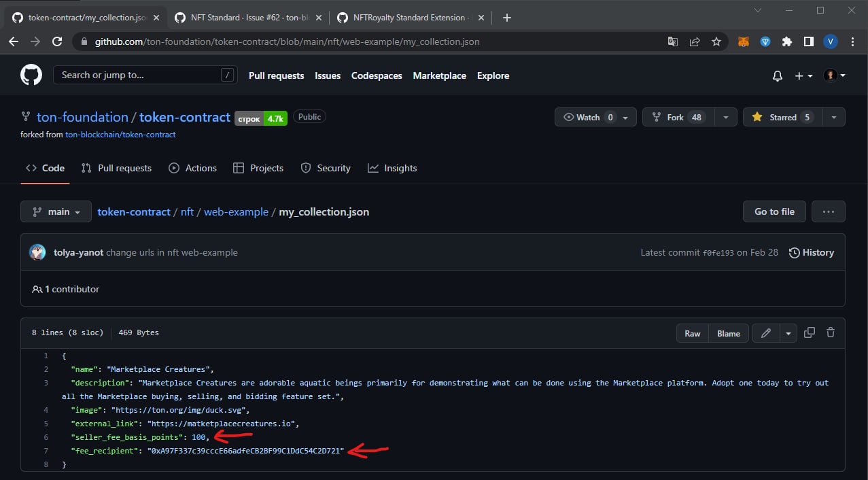Open Codespaces in top navigation
868x480 pixels.
[377, 75]
